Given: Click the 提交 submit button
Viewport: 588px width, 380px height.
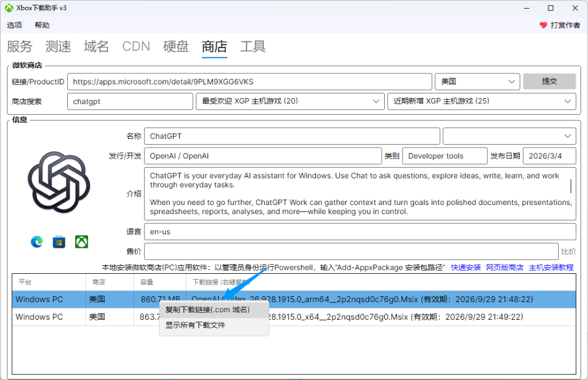Looking at the screenshot, I should point(550,82).
